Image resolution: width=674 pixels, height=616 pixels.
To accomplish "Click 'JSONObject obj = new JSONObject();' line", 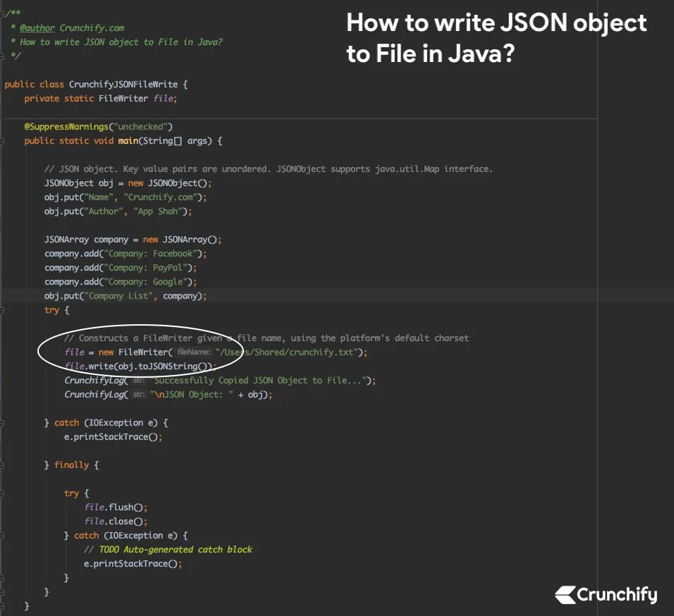I will [128, 183].
